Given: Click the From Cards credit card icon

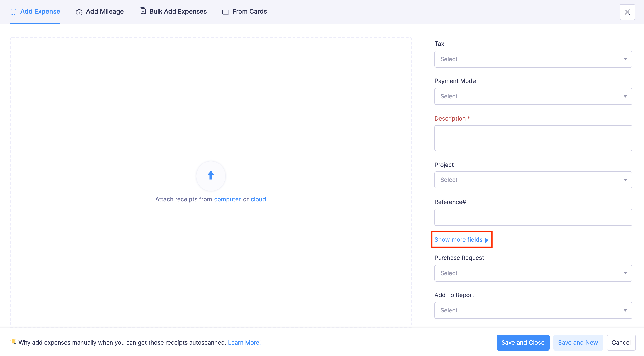Looking at the screenshot, I should tap(225, 12).
